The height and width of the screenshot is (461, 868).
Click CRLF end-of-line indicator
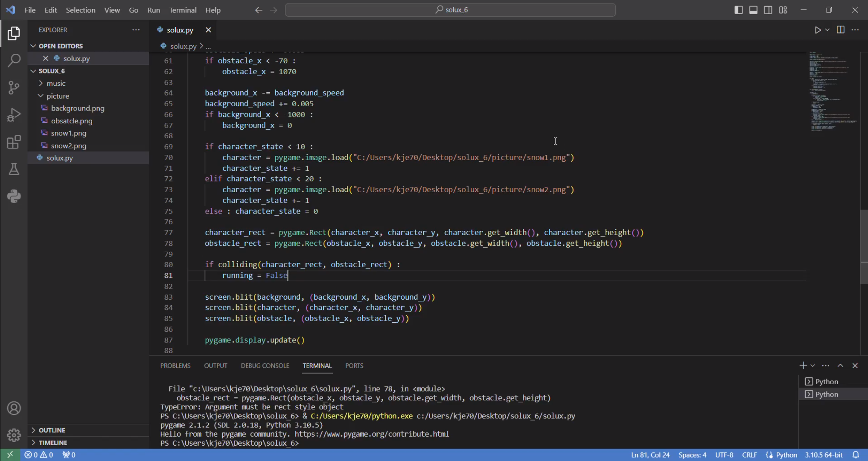[749, 455]
